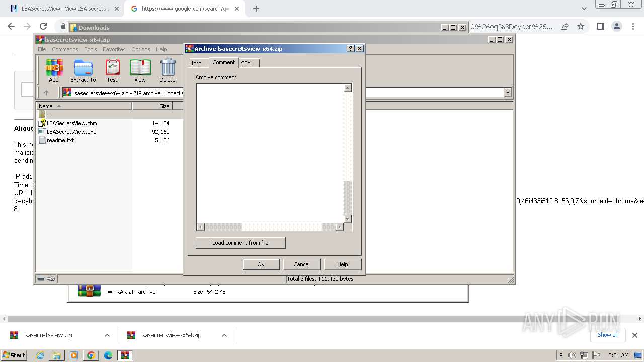Toggle Chrome side panel icon

coord(600,27)
